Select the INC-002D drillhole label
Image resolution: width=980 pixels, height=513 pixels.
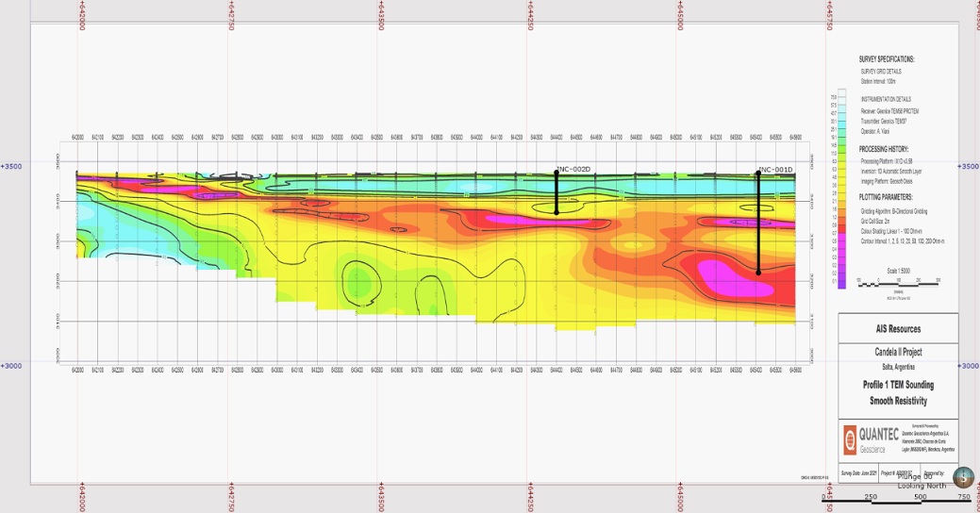click(x=573, y=170)
